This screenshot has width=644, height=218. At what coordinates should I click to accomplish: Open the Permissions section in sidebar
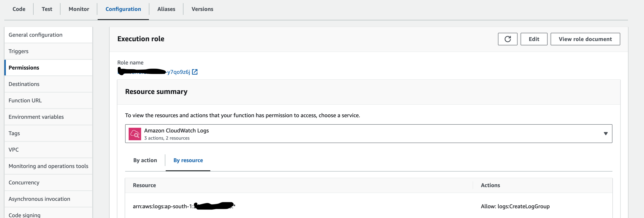tap(24, 67)
